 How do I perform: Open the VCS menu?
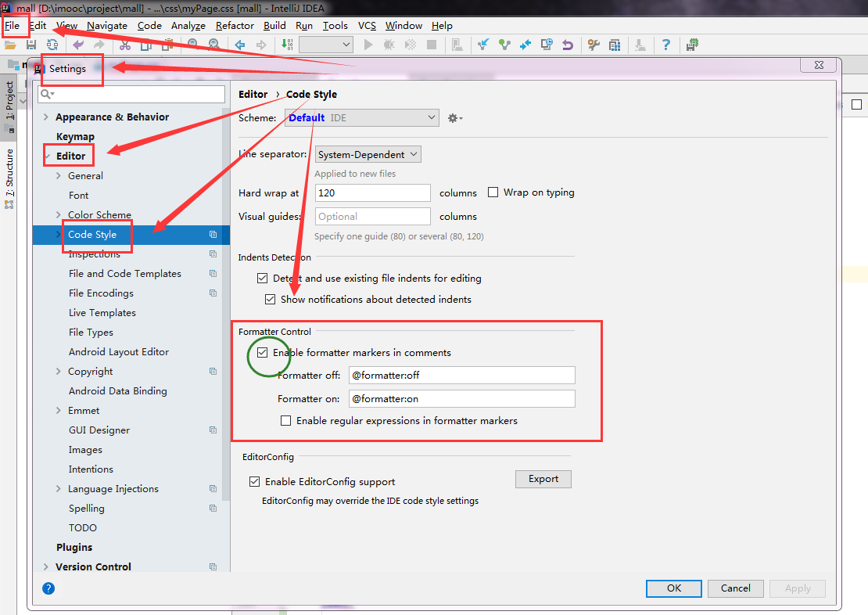coord(367,26)
